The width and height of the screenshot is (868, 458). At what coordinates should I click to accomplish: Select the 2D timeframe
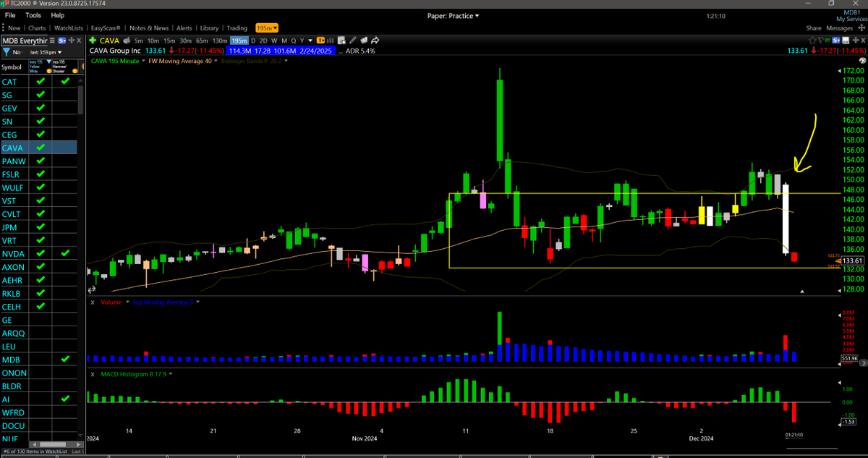pyautogui.click(x=263, y=41)
